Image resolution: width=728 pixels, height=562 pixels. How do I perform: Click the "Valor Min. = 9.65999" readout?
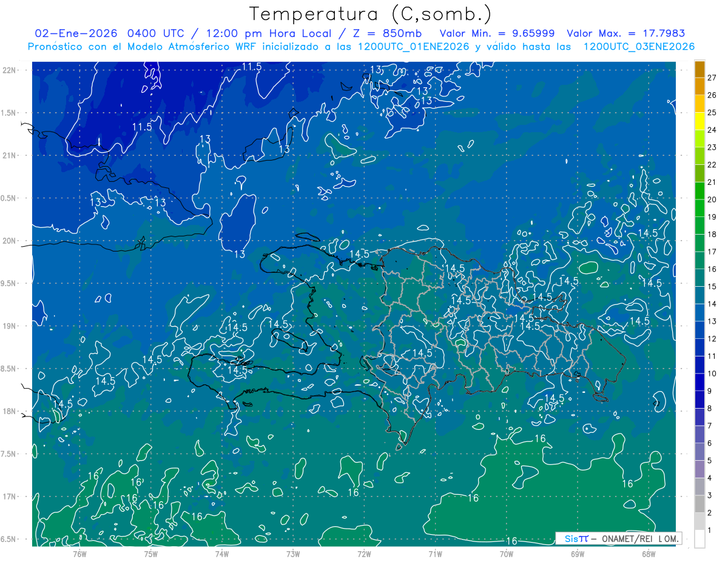(497, 33)
